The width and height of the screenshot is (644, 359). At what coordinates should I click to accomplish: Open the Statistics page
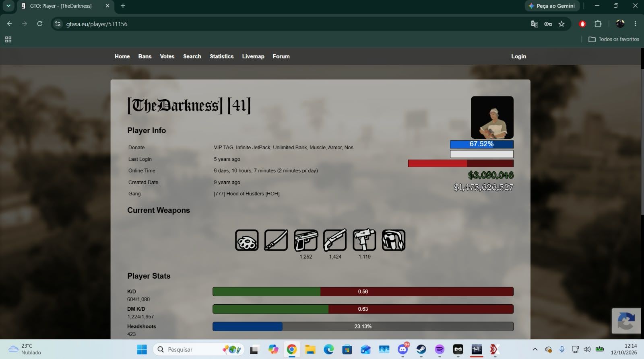tap(222, 56)
